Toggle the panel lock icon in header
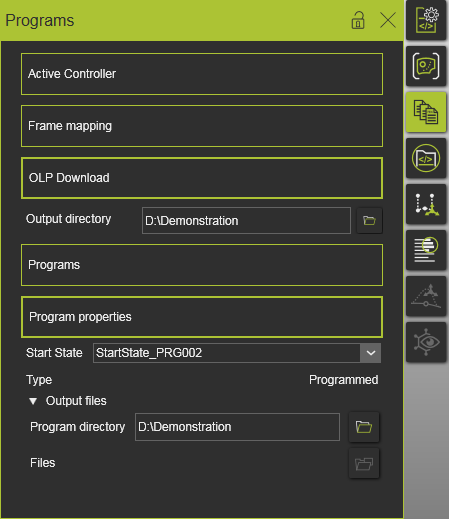449x519 pixels. [x=358, y=20]
